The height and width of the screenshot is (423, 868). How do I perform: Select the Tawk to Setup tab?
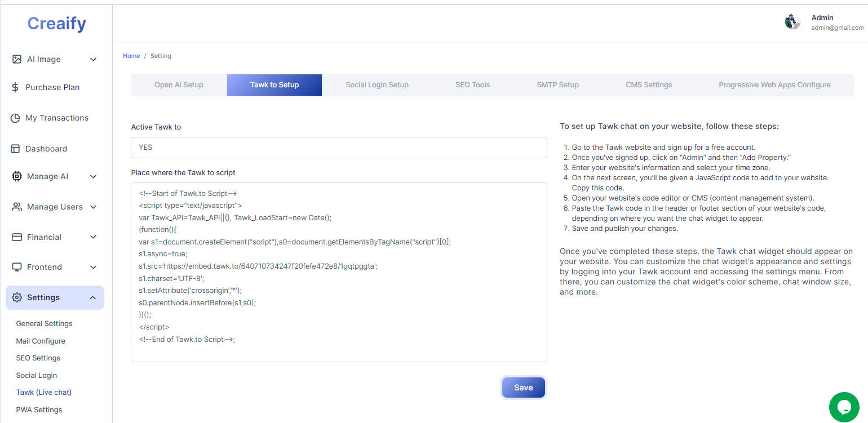pos(274,85)
